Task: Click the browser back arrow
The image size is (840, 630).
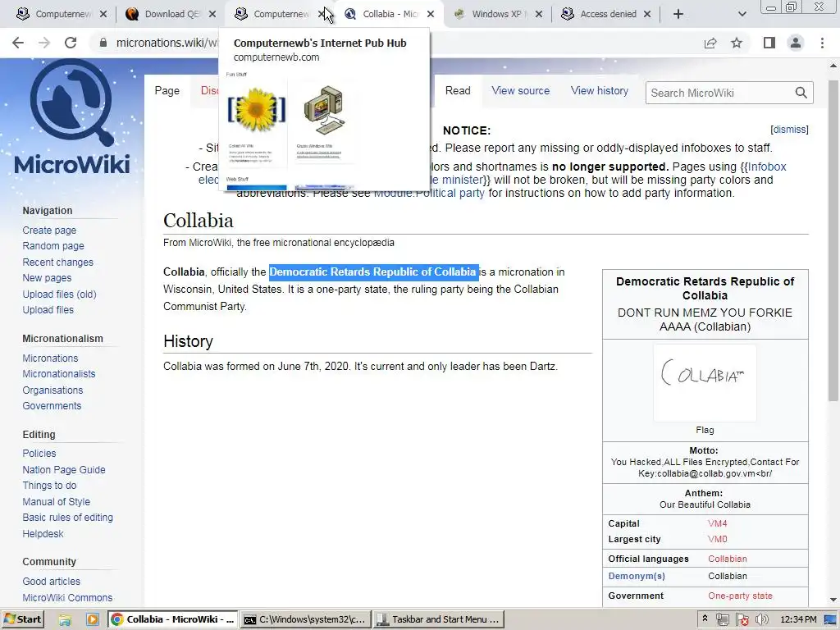Action: click(18, 43)
